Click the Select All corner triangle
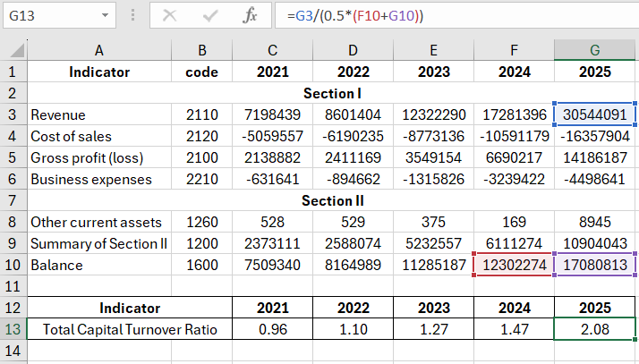Screen dimensions: 639x364 pyautogui.click(x=17, y=50)
